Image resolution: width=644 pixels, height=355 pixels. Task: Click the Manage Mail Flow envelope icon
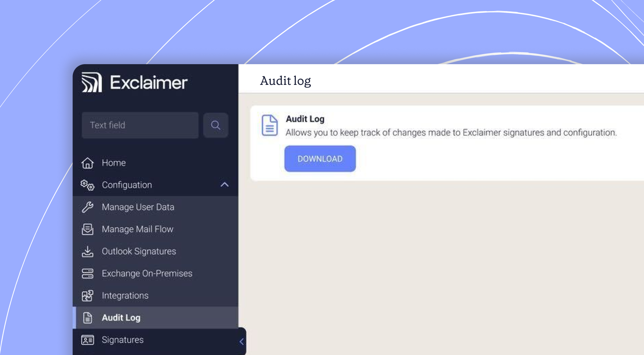point(87,229)
